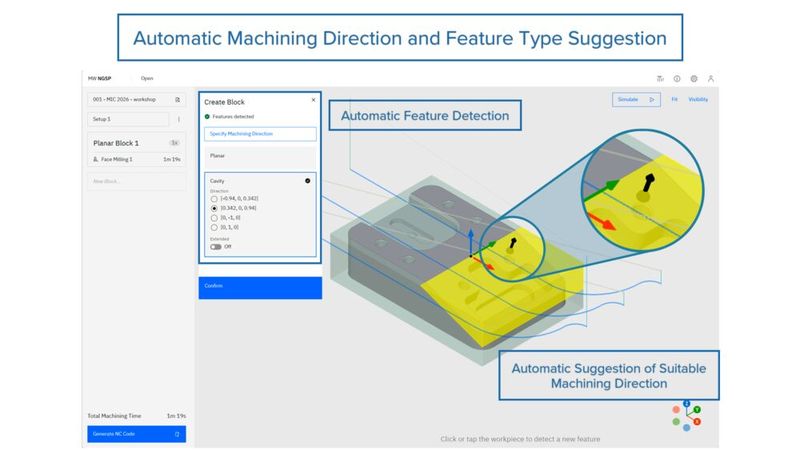Start the Simulate button
Image resolution: width=800 pixels, height=450 pixels.
636,99
